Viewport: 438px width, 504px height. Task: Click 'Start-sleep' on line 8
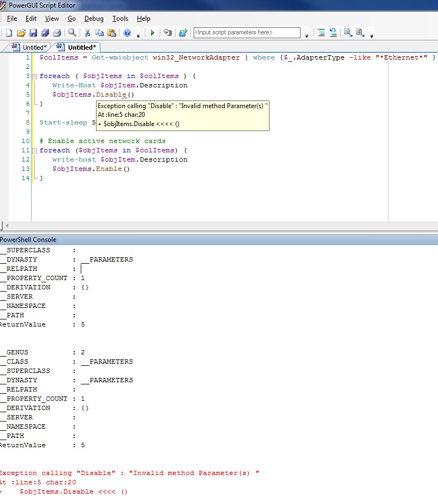(x=63, y=123)
